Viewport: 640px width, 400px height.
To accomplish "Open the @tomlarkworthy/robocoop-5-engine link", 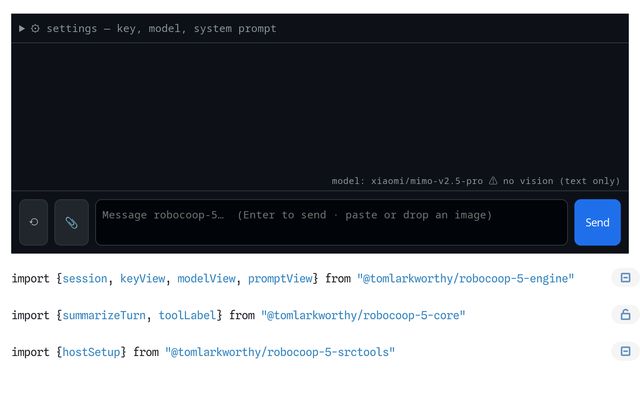I will tap(465, 279).
